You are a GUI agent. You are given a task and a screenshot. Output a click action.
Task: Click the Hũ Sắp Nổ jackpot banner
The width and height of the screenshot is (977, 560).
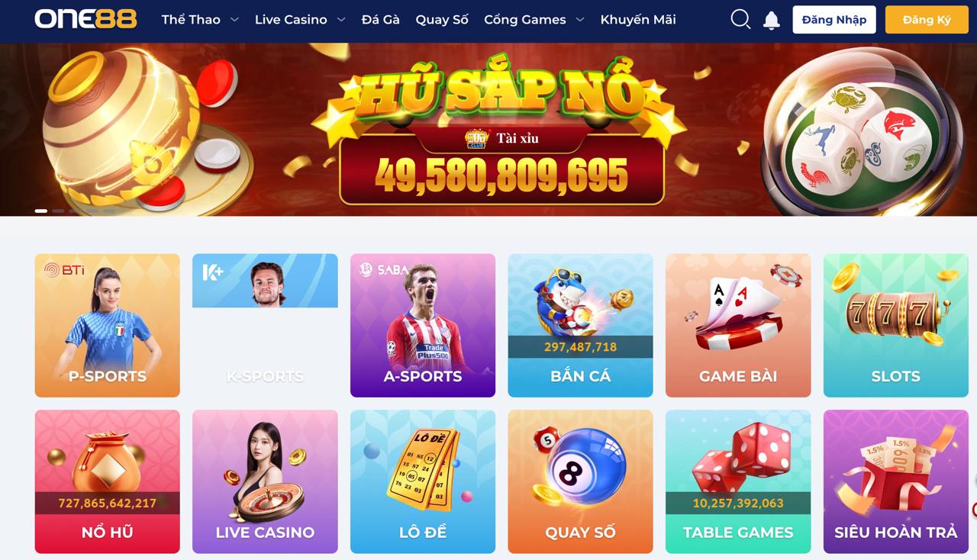[x=488, y=130]
